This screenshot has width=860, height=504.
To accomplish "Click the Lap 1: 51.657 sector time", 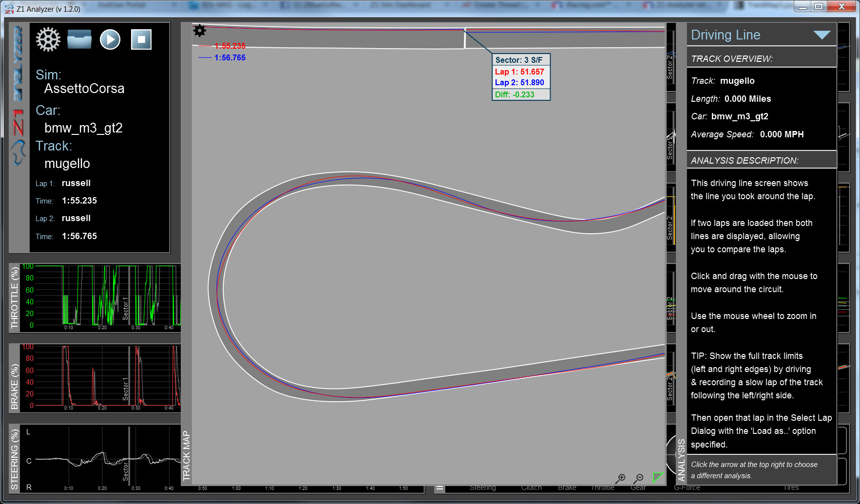I will tap(519, 72).
